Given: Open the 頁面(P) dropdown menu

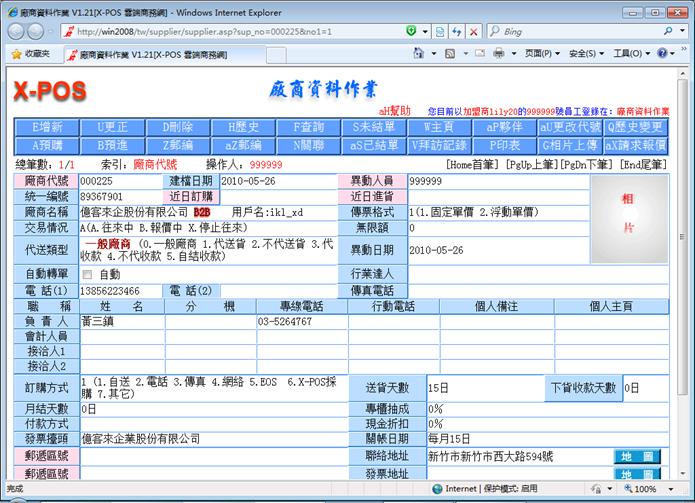Looking at the screenshot, I should (541, 53).
